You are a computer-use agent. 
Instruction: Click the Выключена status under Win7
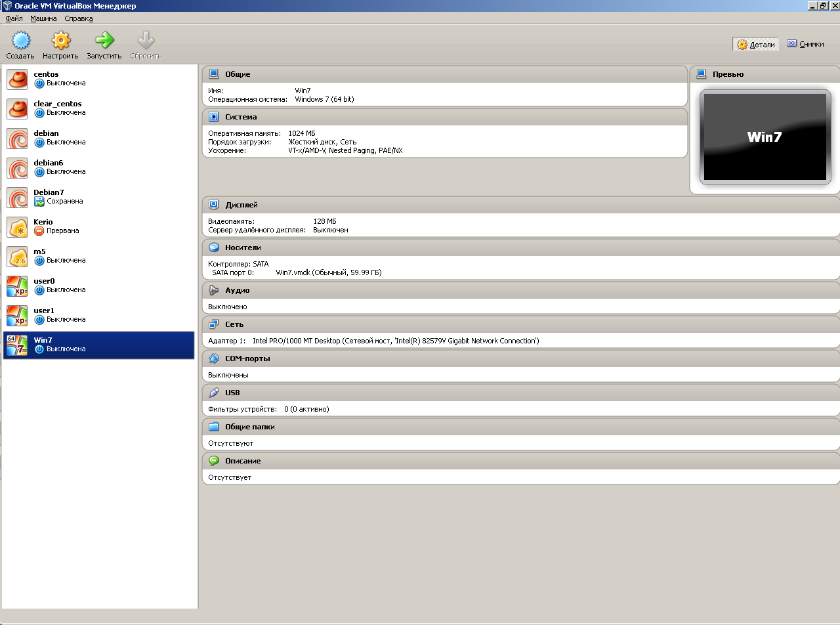[x=66, y=349]
